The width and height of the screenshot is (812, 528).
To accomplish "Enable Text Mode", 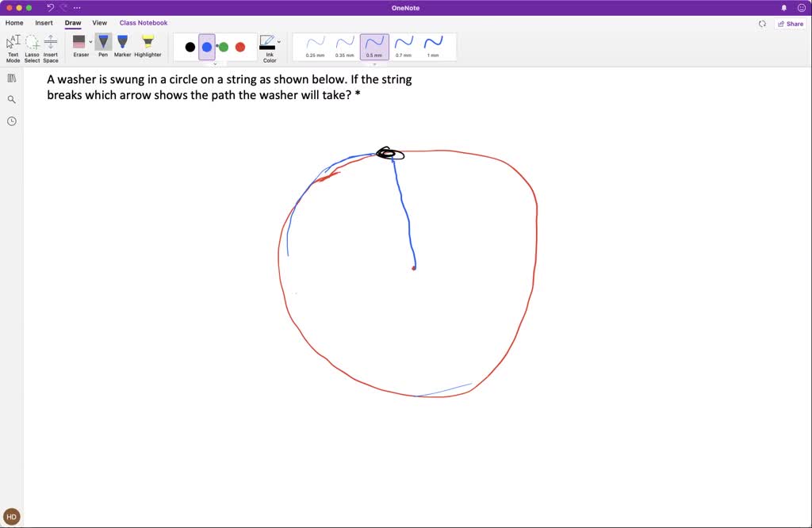I will tap(13, 46).
